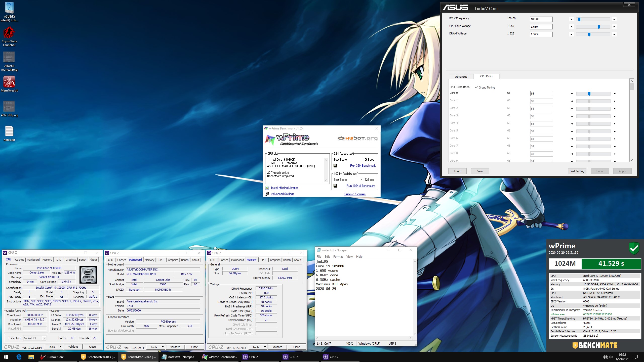Toggle the Group Tuning checkbox
This screenshot has width=644, height=362.
point(476,87)
